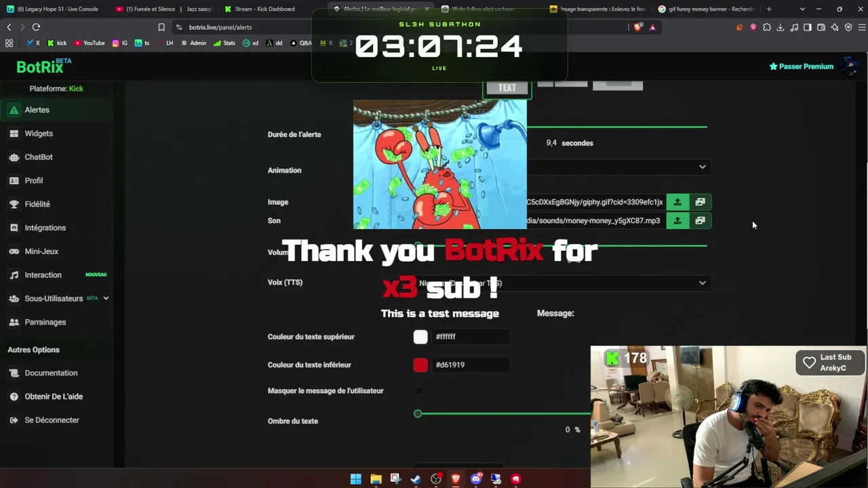Image resolution: width=868 pixels, height=488 pixels.
Task: Click the BotRix logo
Action: click(44, 66)
